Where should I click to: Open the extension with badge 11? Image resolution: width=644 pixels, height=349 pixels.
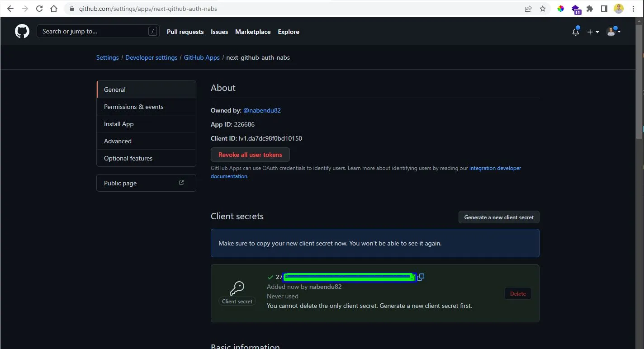pos(576,9)
